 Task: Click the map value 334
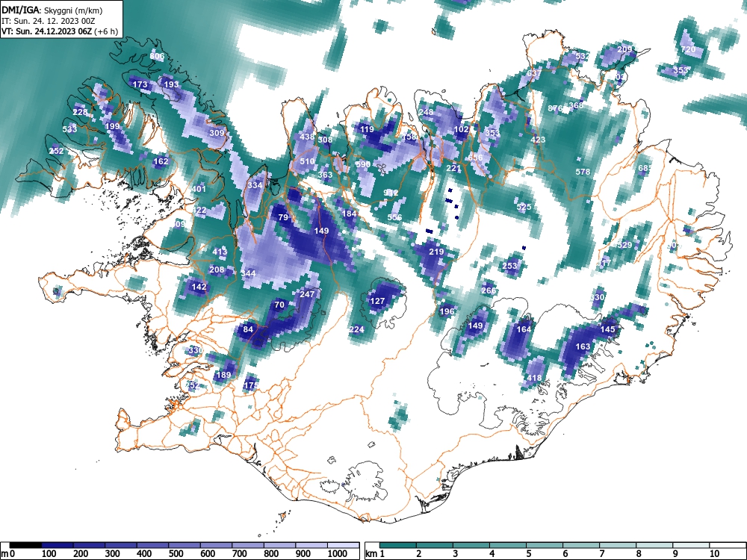255,185
